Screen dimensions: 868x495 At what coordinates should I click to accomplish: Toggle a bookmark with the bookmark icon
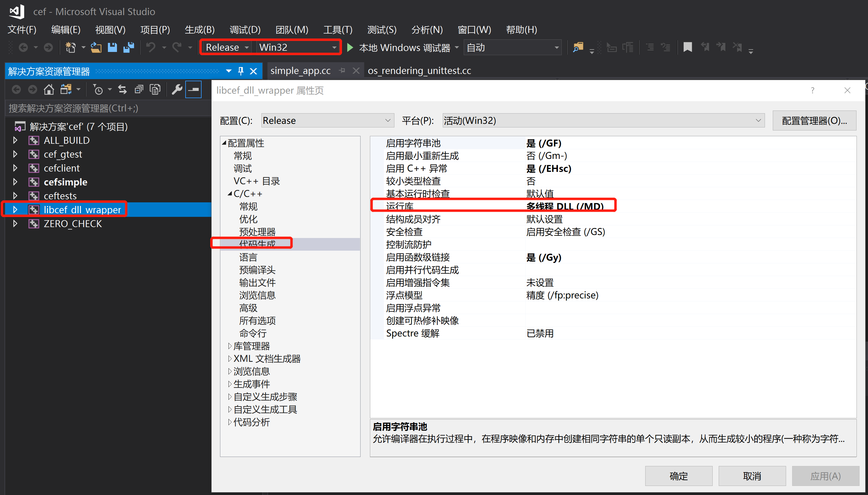(x=687, y=47)
